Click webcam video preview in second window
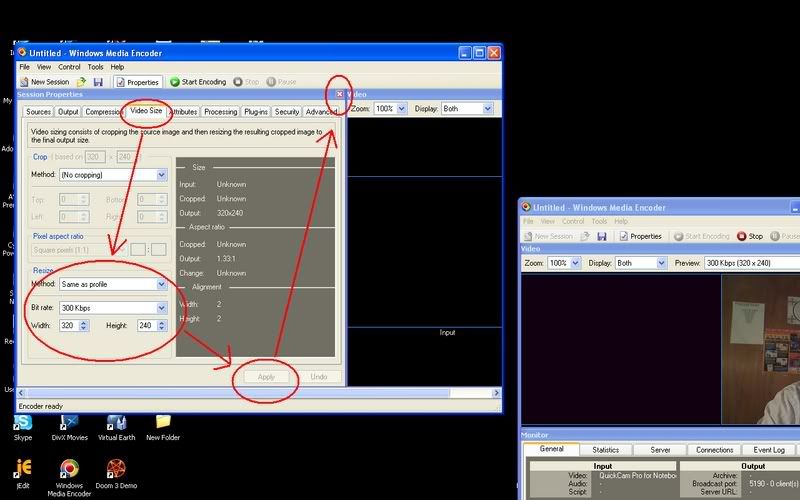This screenshot has height=500, width=800. coord(761,349)
